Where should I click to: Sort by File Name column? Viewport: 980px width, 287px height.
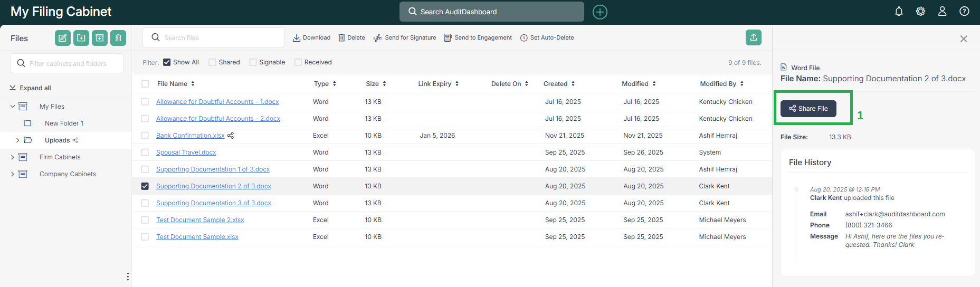pos(176,84)
